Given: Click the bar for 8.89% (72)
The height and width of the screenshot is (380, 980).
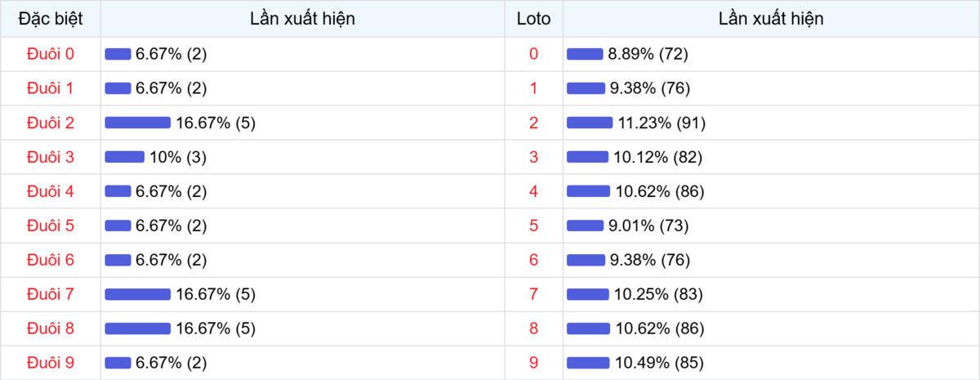Looking at the screenshot, I should (x=585, y=54).
